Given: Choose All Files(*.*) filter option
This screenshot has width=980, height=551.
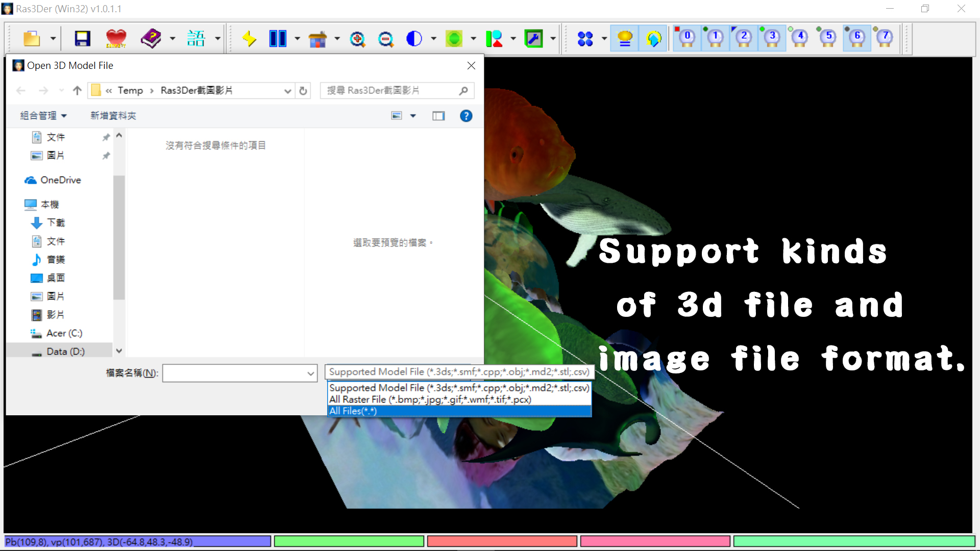Looking at the screenshot, I should click(x=353, y=411).
